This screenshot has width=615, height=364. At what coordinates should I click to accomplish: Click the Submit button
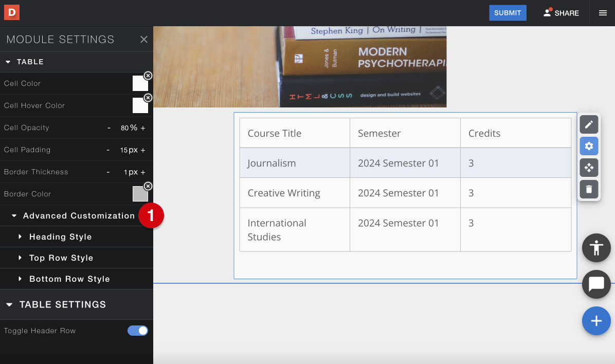coord(508,13)
